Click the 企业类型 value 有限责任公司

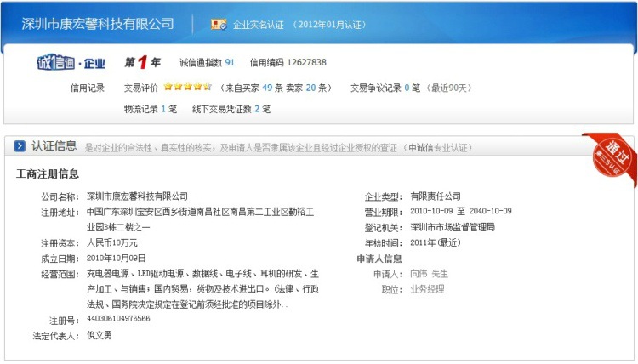[436, 196]
